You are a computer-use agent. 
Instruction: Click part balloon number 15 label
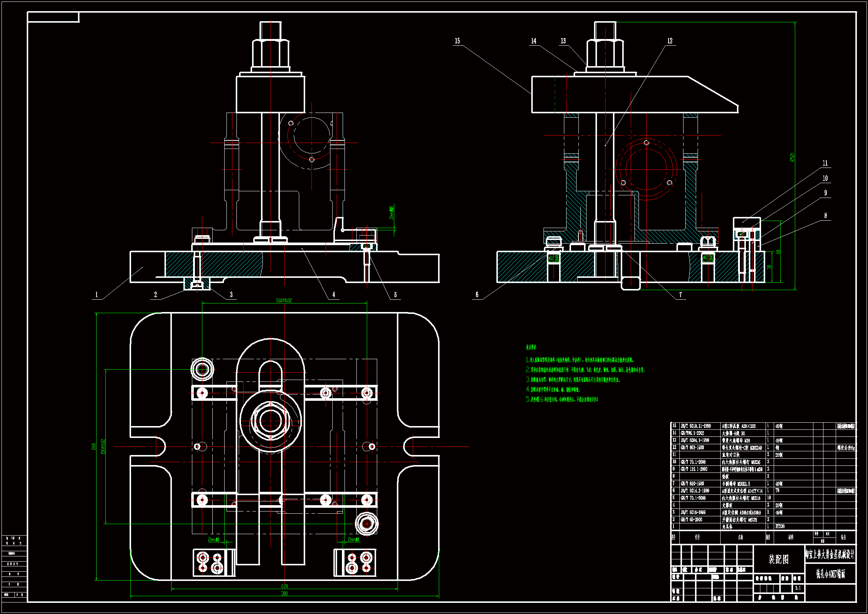(457, 41)
